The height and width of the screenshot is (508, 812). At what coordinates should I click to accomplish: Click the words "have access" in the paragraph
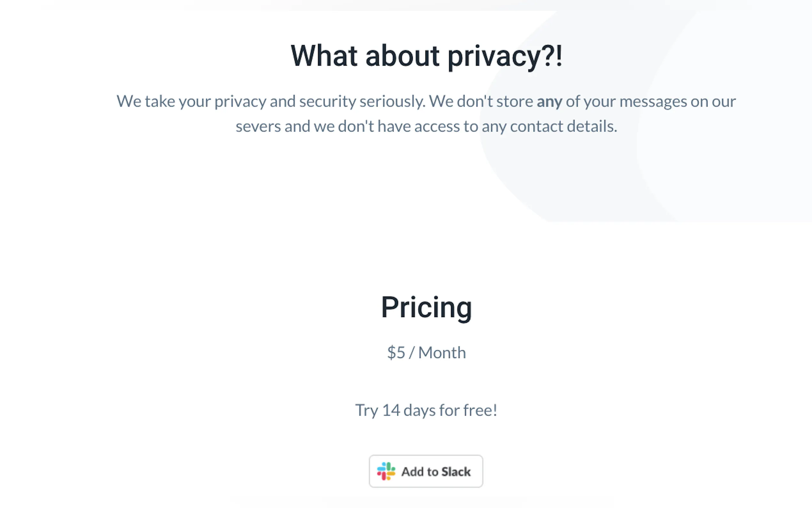(418, 127)
